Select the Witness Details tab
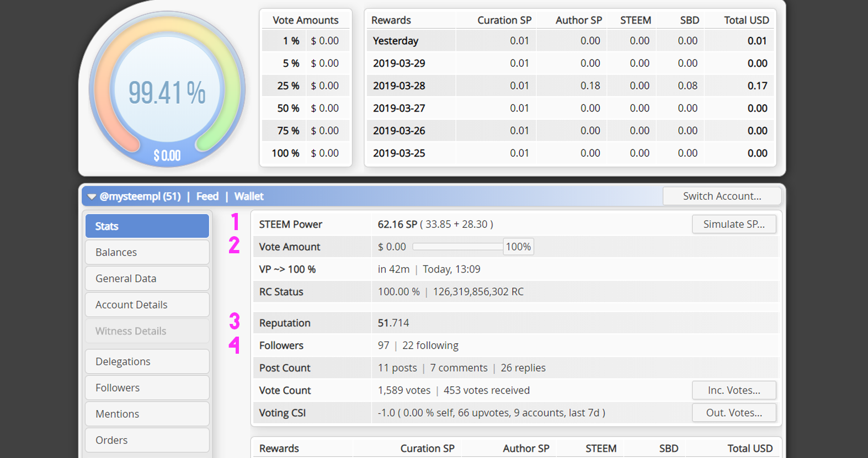The width and height of the screenshot is (868, 458). point(147,331)
